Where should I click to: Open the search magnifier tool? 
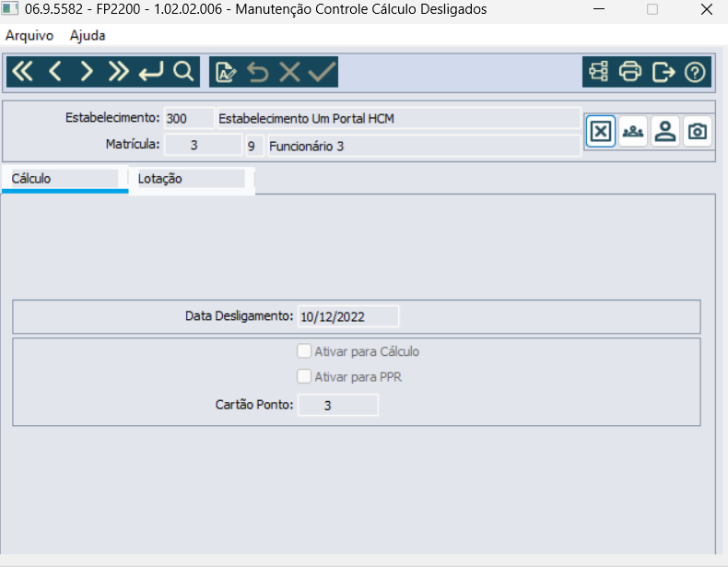[183, 72]
